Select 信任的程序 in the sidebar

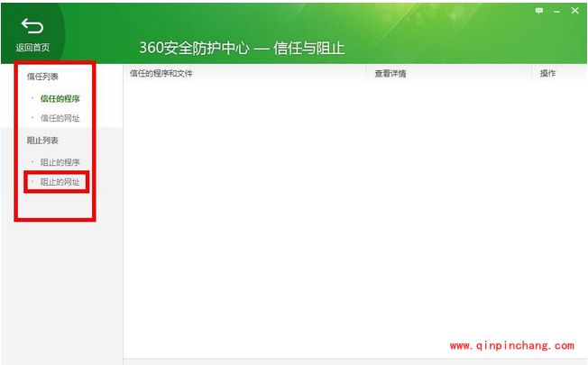tap(60, 98)
